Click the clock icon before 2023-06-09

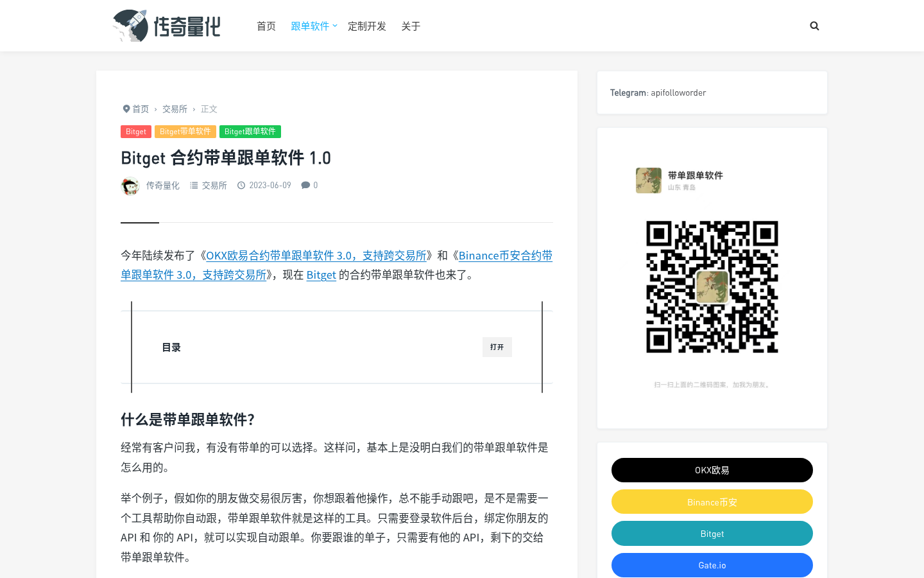pyautogui.click(x=241, y=185)
